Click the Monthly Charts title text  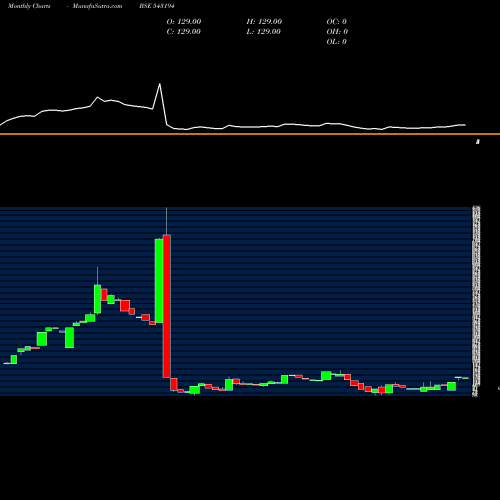point(29,6)
